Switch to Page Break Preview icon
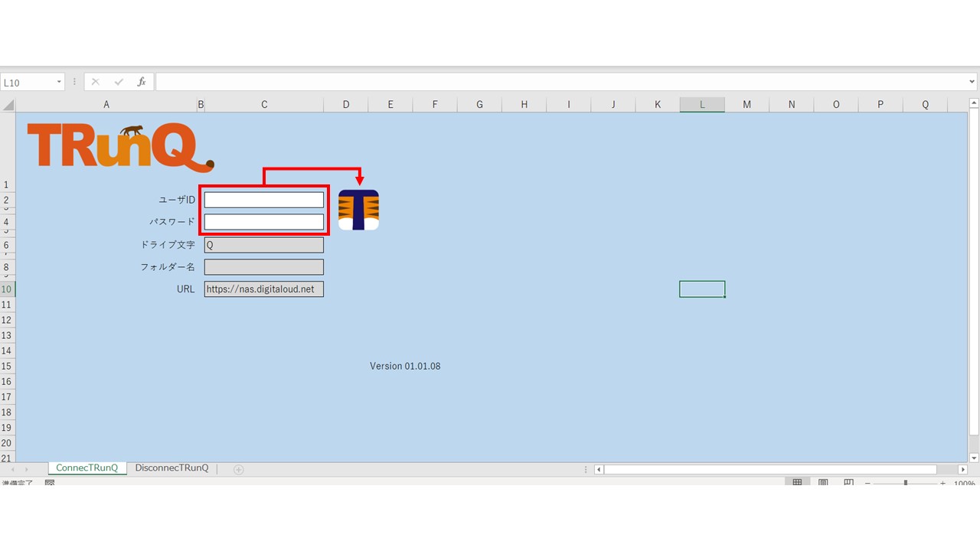Viewport: 980px width, 551px height. coord(848,484)
